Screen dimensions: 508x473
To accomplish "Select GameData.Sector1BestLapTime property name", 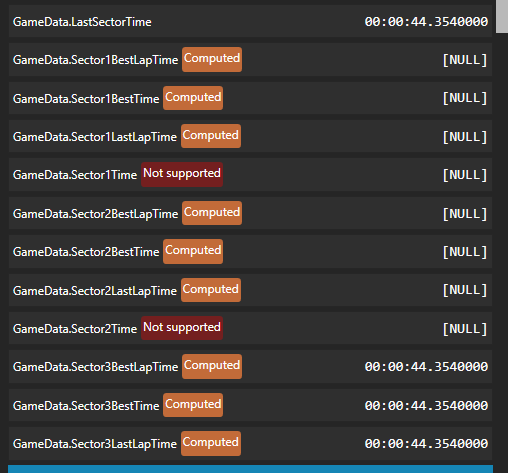I will (x=95, y=60).
